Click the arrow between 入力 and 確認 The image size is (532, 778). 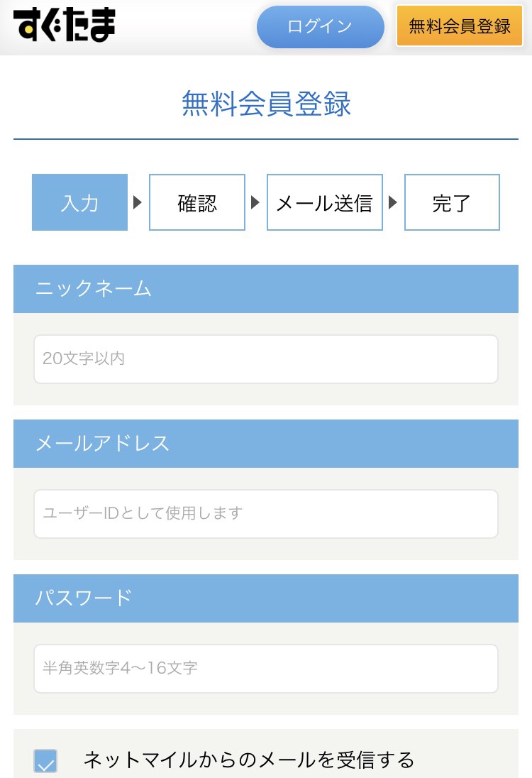[x=138, y=202]
